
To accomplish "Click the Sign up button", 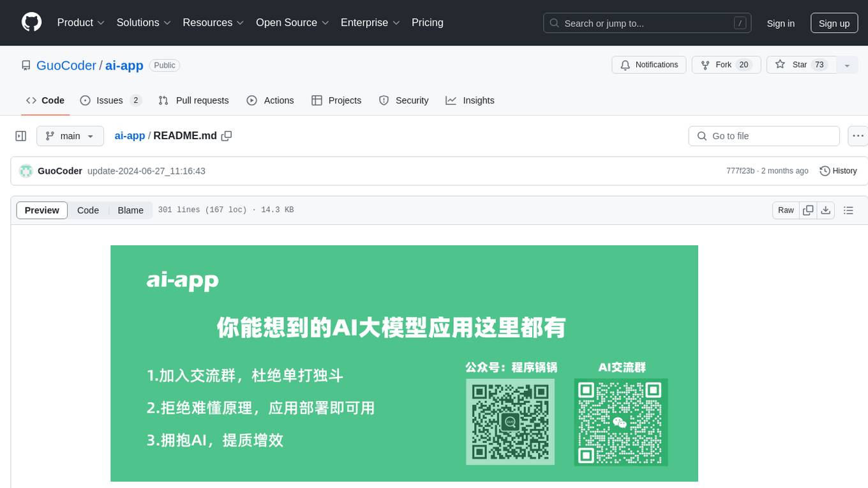I will tap(834, 23).
